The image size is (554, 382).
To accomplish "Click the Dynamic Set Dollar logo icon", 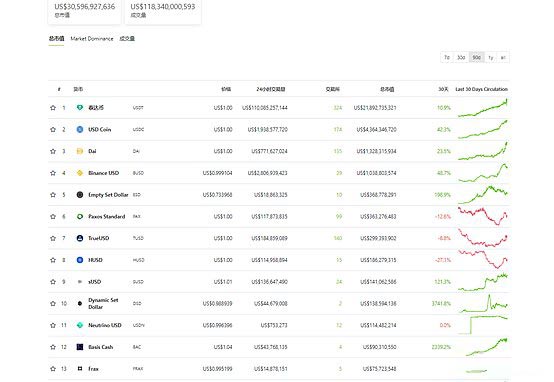I will coord(80,304).
